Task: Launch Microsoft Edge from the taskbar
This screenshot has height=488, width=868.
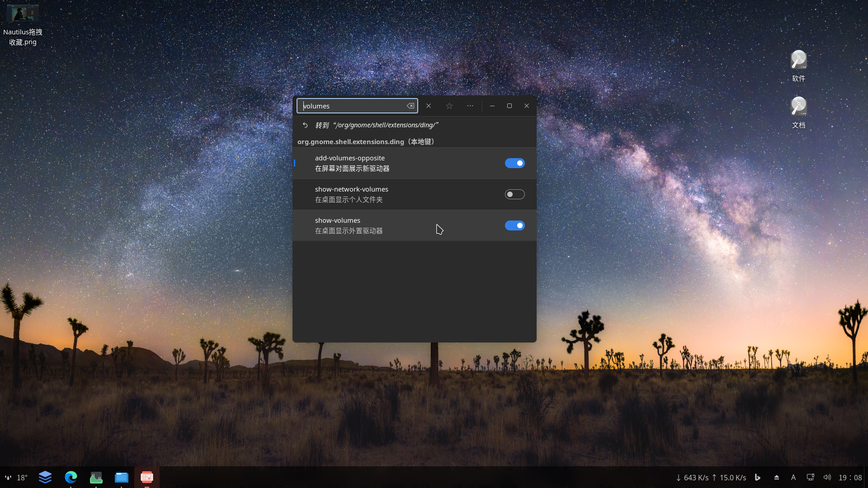Action: tap(71, 477)
